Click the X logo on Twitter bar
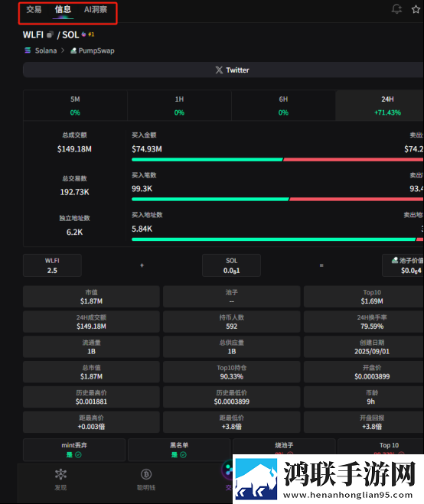Viewport: 424px width, 504px height. pos(219,70)
